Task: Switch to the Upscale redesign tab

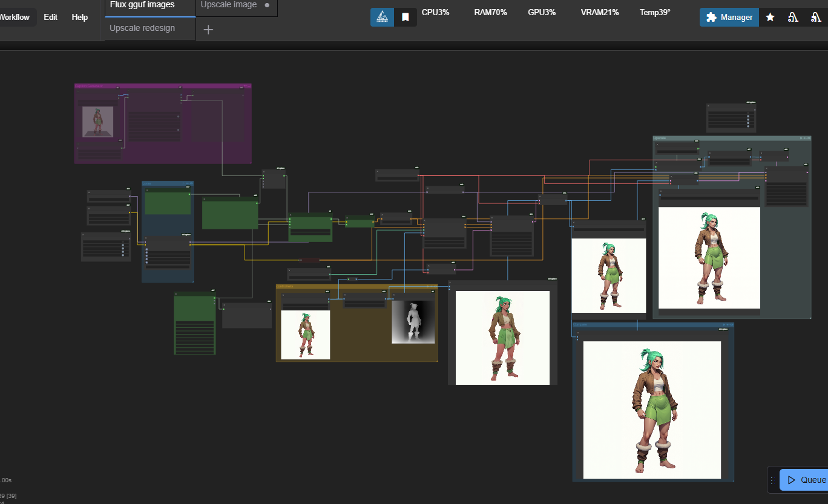Action: coord(142,28)
